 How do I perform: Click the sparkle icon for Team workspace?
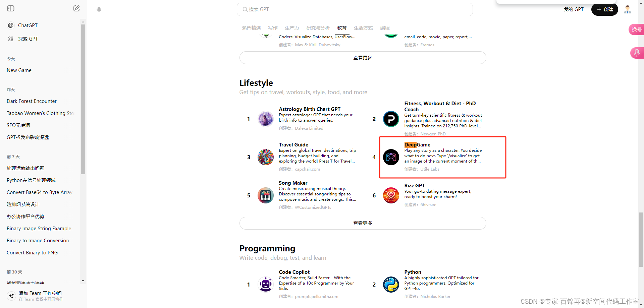[x=11, y=296]
